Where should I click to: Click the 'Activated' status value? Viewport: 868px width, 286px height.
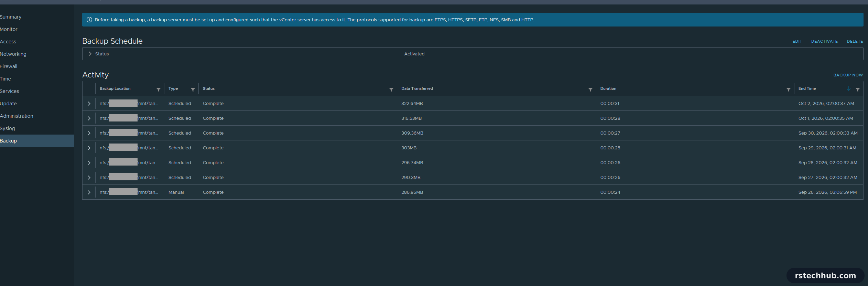tap(414, 54)
